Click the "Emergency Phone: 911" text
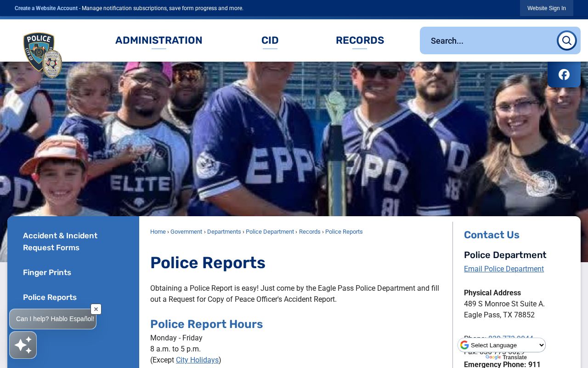The image size is (588, 368). tap(502, 364)
